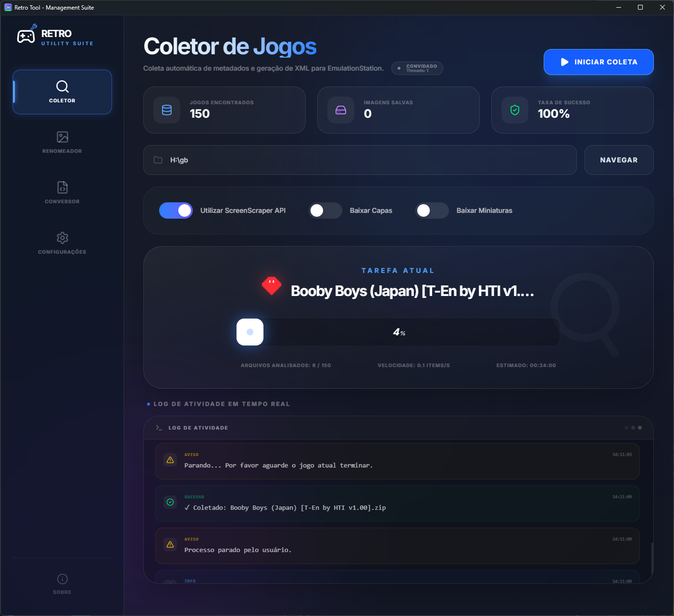Open the Coletor magnifier icon in sidebar
The height and width of the screenshot is (616, 674).
(62, 86)
